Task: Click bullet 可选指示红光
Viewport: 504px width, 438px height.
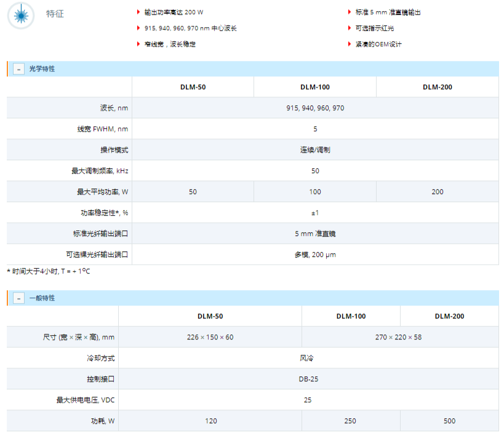Action: click(375, 28)
